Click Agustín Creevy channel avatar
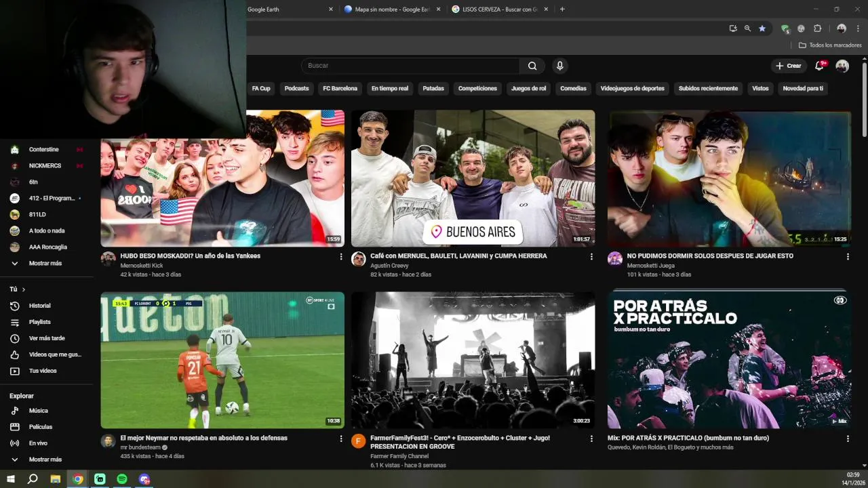The image size is (868, 488). [x=359, y=259]
